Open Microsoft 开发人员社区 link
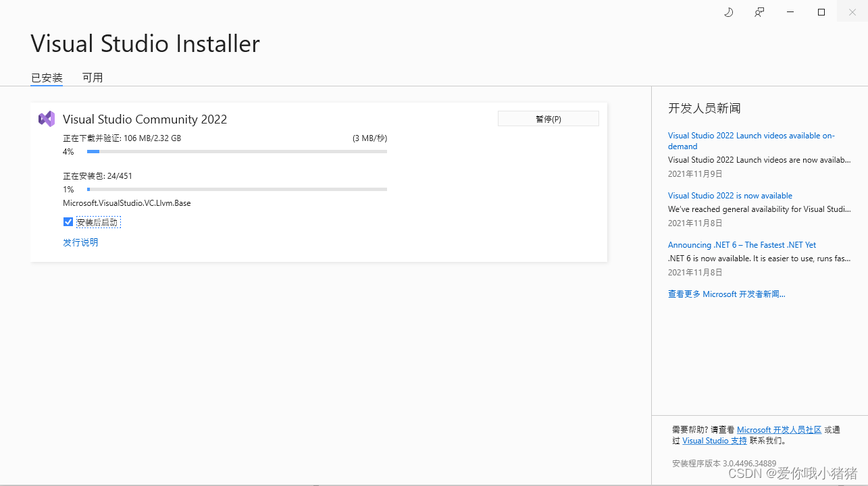The image size is (868, 486). [779, 430]
